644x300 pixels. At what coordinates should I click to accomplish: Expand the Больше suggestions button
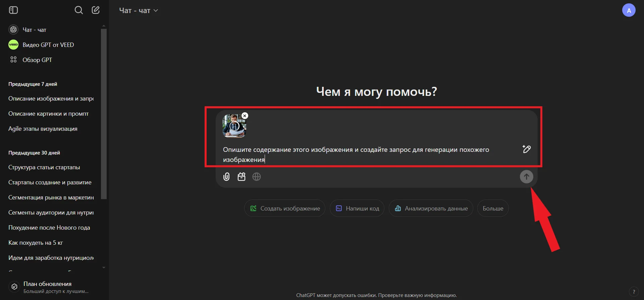[493, 208]
